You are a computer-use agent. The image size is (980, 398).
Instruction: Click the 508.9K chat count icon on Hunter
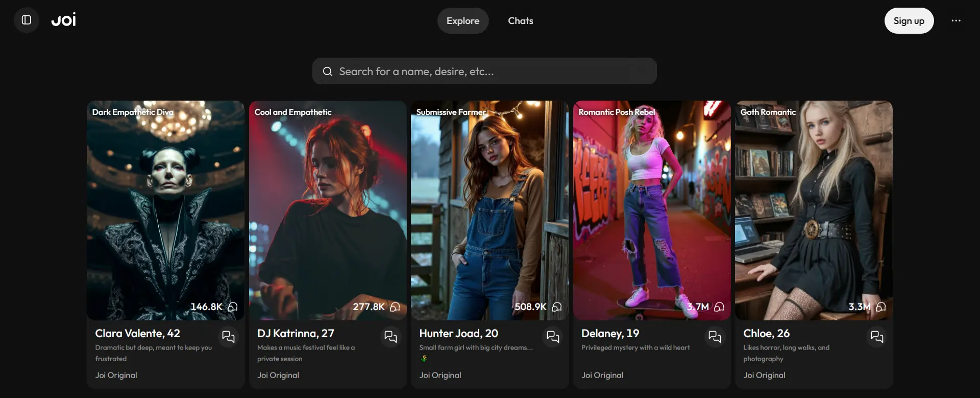tap(556, 307)
